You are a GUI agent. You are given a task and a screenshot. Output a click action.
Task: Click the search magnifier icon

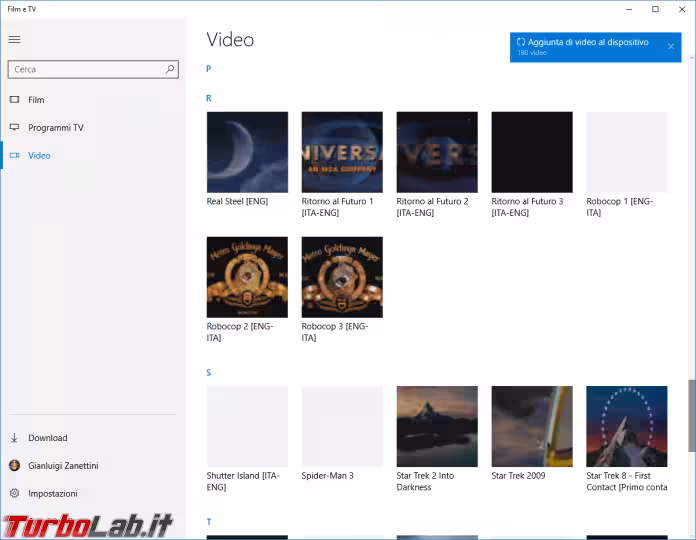170,69
